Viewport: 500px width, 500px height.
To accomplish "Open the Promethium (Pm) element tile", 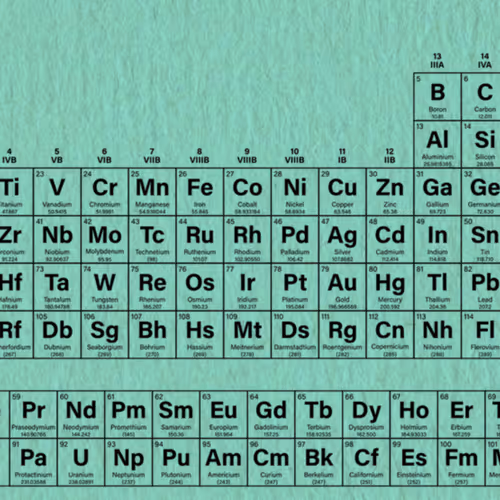I will click(129, 415).
